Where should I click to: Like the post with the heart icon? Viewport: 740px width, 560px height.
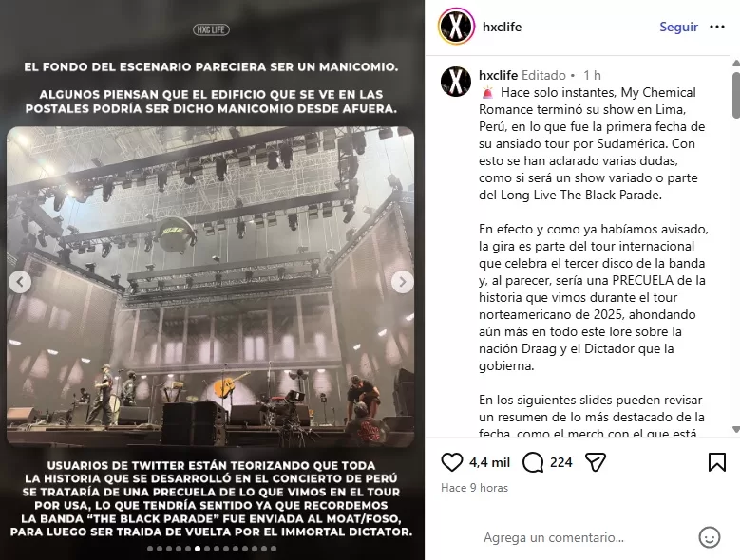(x=451, y=462)
